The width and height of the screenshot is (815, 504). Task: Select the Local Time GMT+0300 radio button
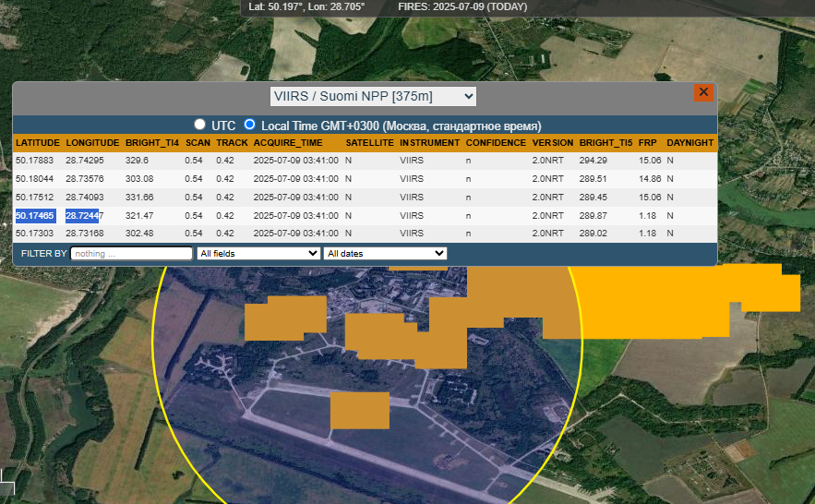click(x=249, y=125)
